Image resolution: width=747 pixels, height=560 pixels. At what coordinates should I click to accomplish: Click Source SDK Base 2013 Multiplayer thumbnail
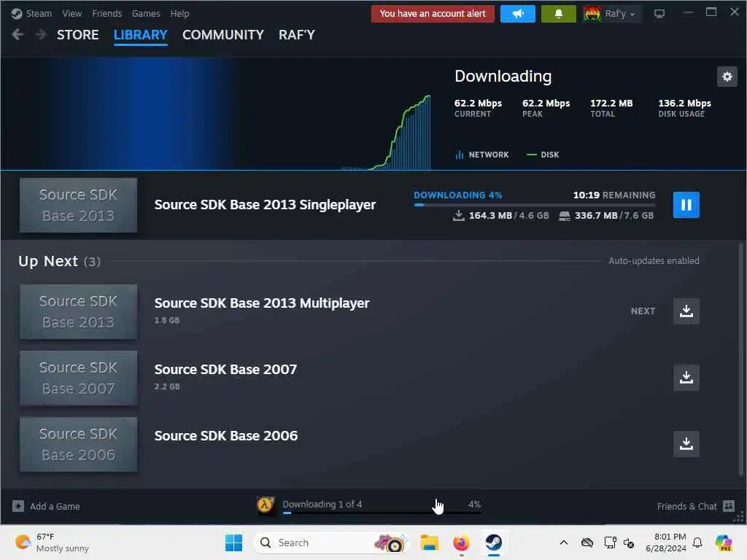coord(78,312)
